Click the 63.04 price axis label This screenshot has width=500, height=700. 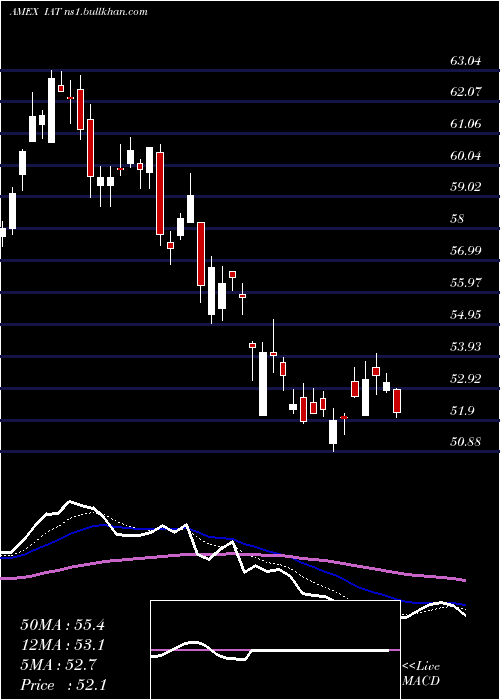[466, 60]
